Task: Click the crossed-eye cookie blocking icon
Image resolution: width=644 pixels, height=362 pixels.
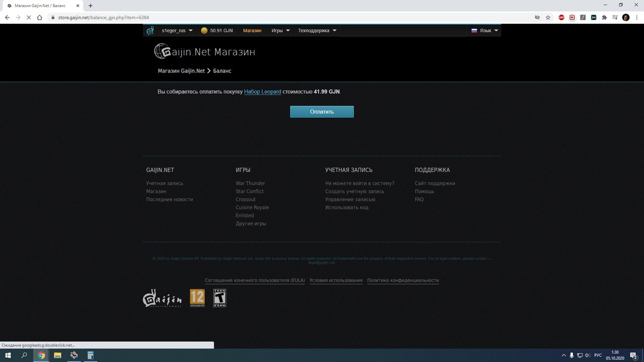Action: [x=537, y=17]
